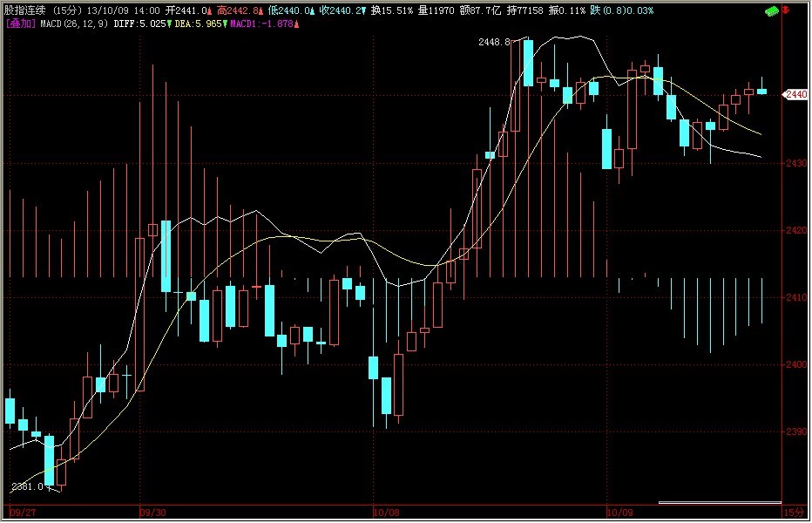Click the current price marker 2440 on the axis
This screenshot has width=812, height=523.
click(797, 94)
